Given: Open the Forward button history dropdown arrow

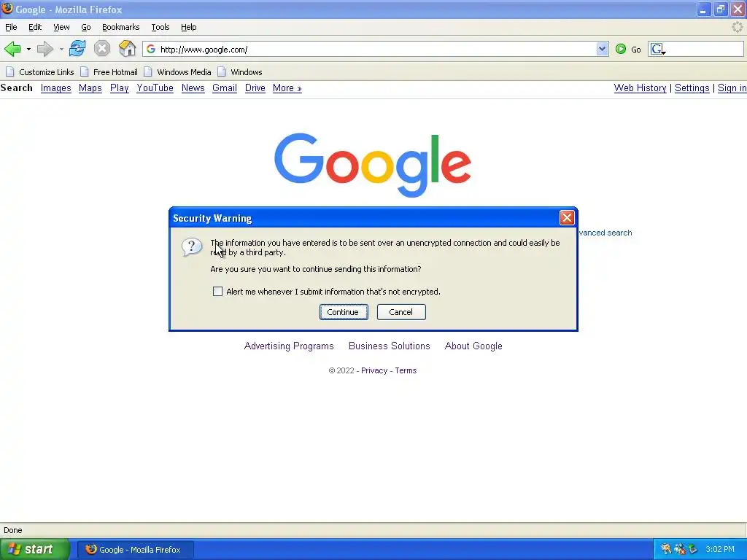Looking at the screenshot, I should tap(61, 49).
